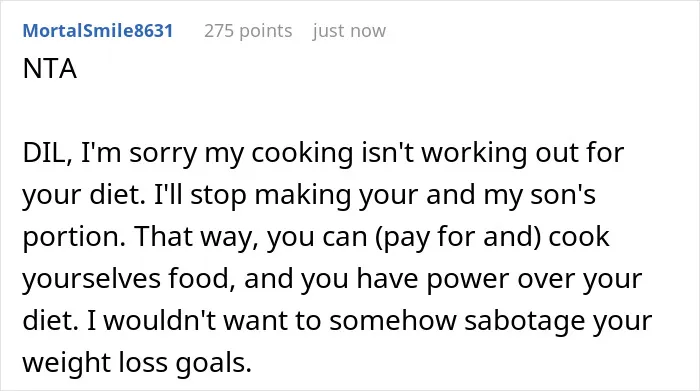Click the word 'wouldn't' in the comment
Image resolution: width=700 pixels, height=391 pixels.
point(159,320)
